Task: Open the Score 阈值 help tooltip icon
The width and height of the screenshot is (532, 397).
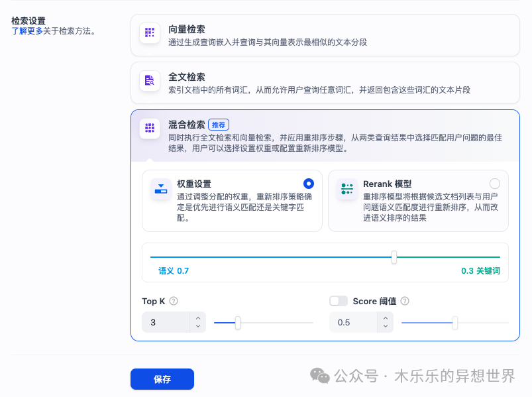Action: point(405,301)
